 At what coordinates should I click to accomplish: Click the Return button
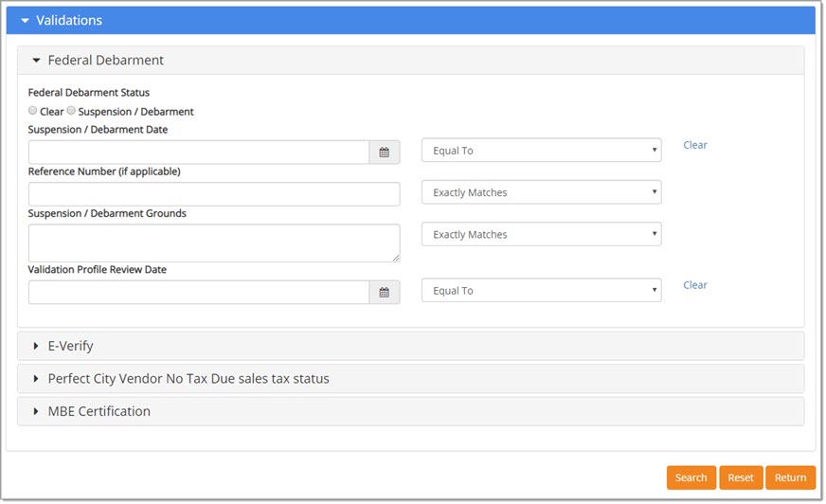790,477
